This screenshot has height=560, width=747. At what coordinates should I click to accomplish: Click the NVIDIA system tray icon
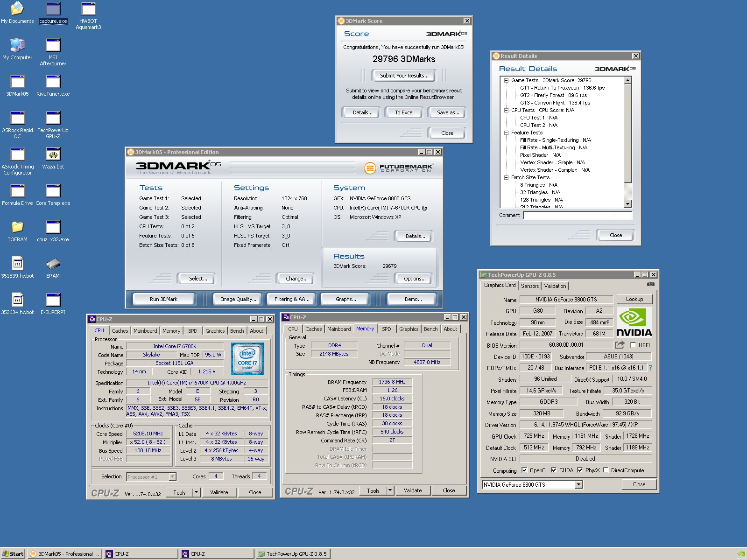740,554
